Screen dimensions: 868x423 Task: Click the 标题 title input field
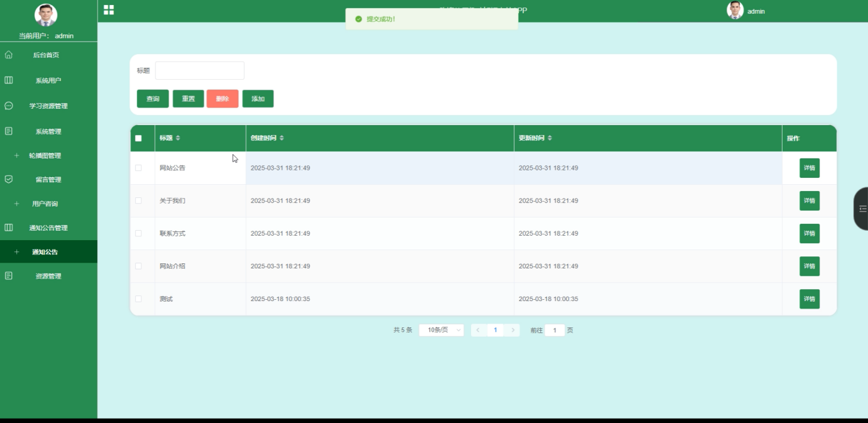point(201,70)
